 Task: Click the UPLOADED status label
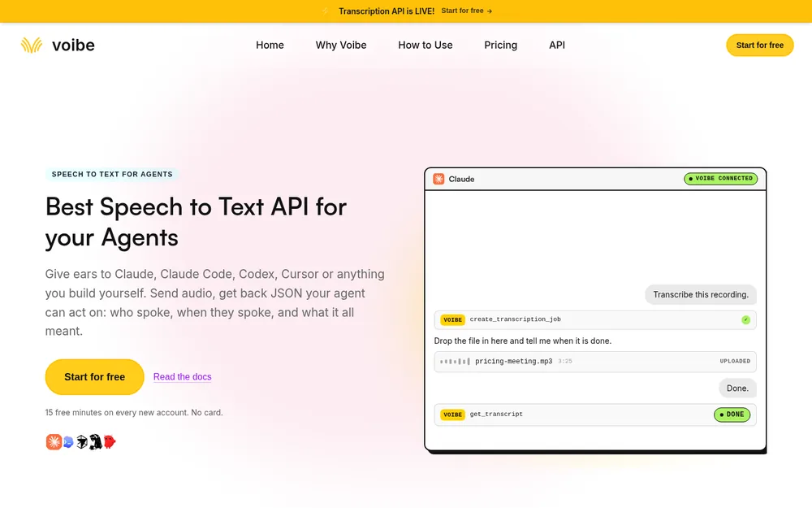click(735, 362)
